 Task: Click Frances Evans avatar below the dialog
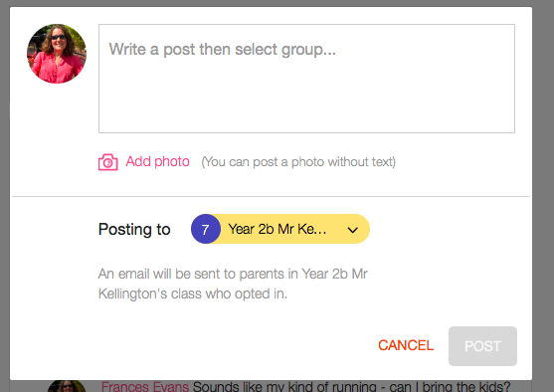click(x=67, y=386)
